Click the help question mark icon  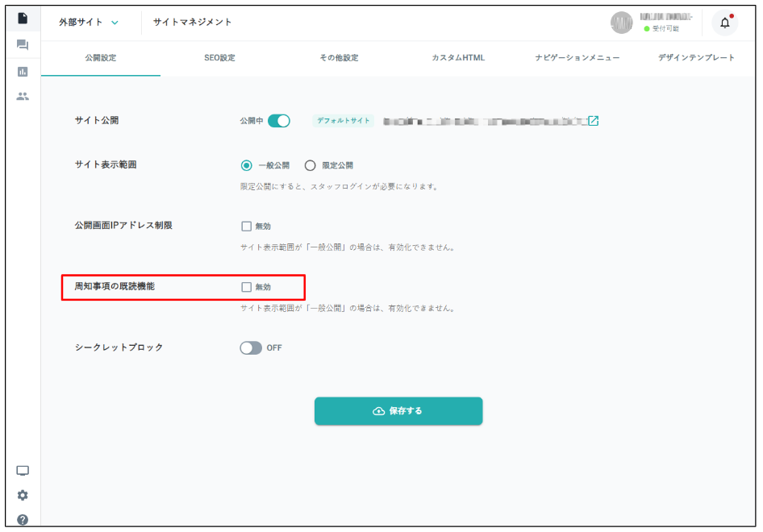(x=23, y=519)
